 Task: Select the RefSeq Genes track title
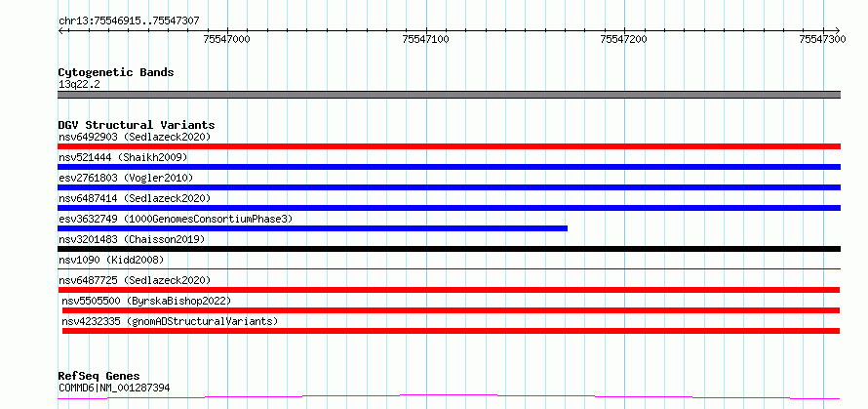pyautogui.click(x=99, y=377)
